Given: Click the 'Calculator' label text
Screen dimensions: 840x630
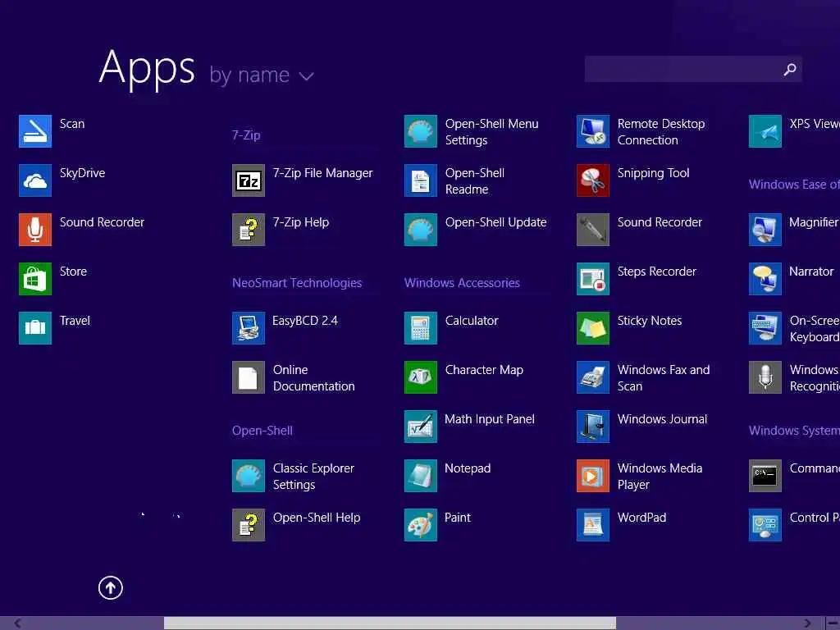Looking at the screenshot, I should 472,321.
